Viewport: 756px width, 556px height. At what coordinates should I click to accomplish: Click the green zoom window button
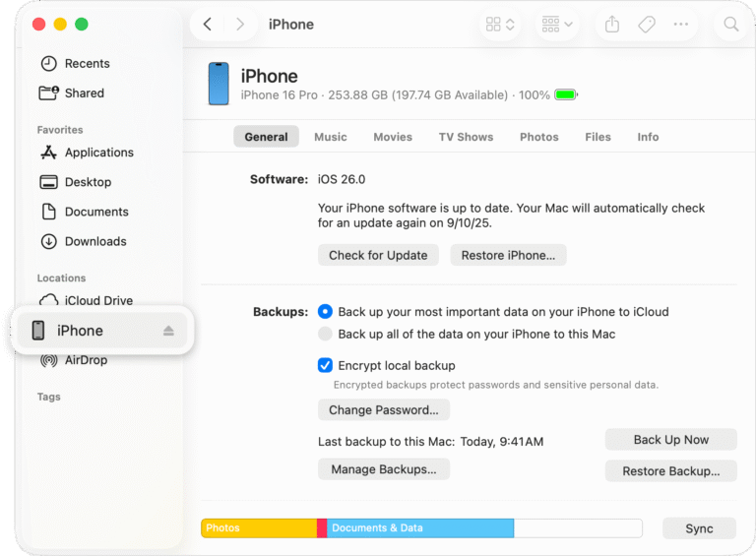click(82, 24)
